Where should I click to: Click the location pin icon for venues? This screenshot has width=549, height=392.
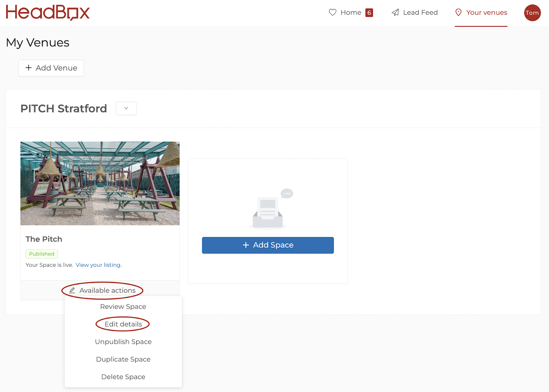[458, 12]
